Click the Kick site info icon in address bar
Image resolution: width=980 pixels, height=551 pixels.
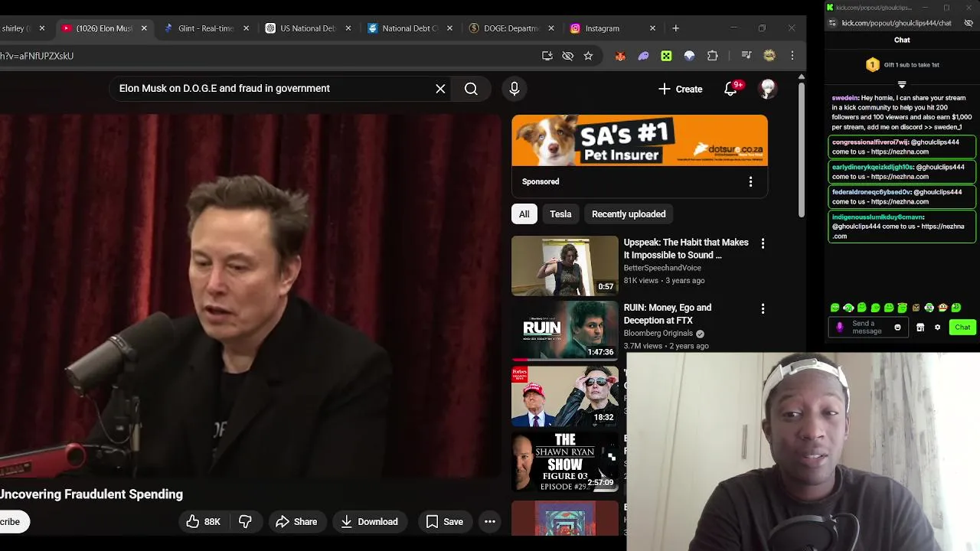[832, 23]
